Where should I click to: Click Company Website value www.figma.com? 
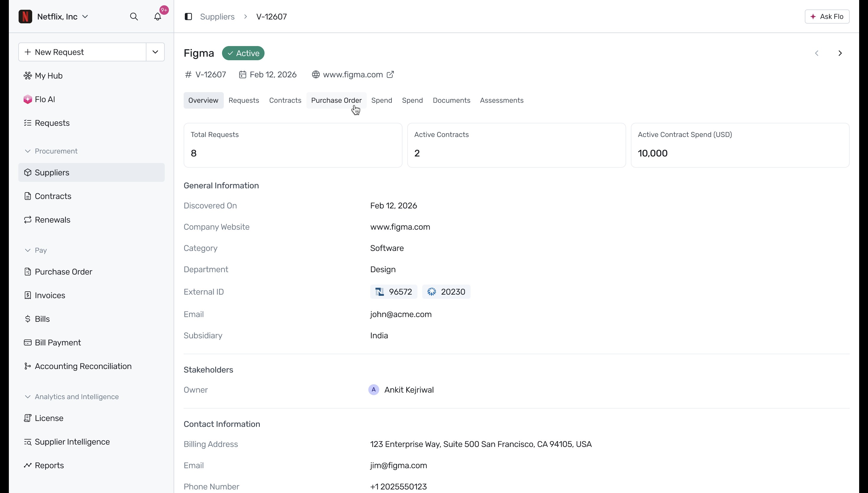(400, 227)
